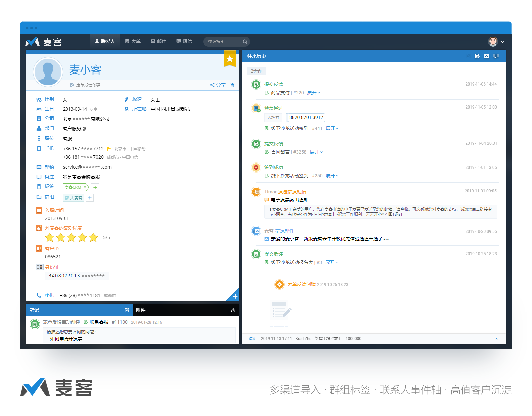The height and width of the screenshot is (416, 532).
Task: Switch to the 邮件 navigation tab
Action: (x=159, y=41)
